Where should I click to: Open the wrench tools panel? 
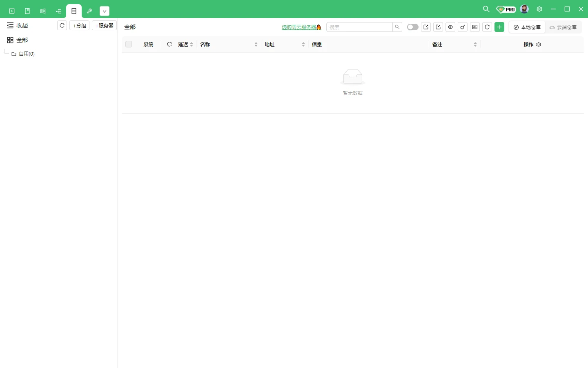click(89, 11)
